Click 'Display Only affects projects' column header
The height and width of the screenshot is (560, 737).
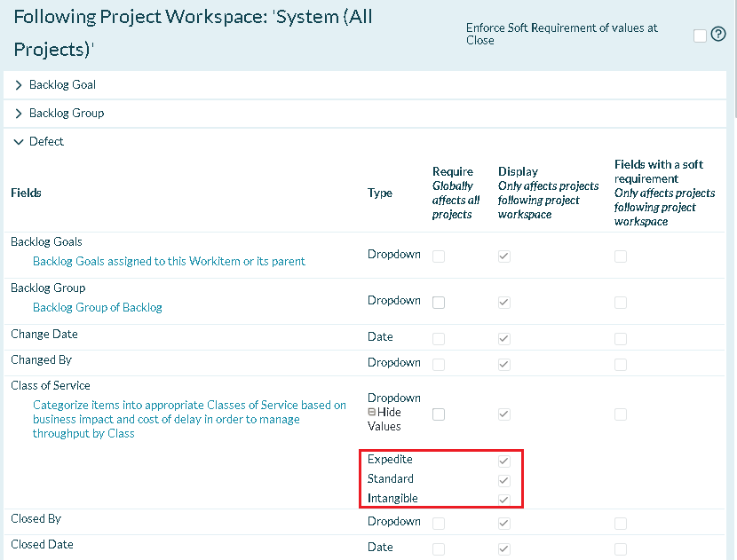click(549, 193)
